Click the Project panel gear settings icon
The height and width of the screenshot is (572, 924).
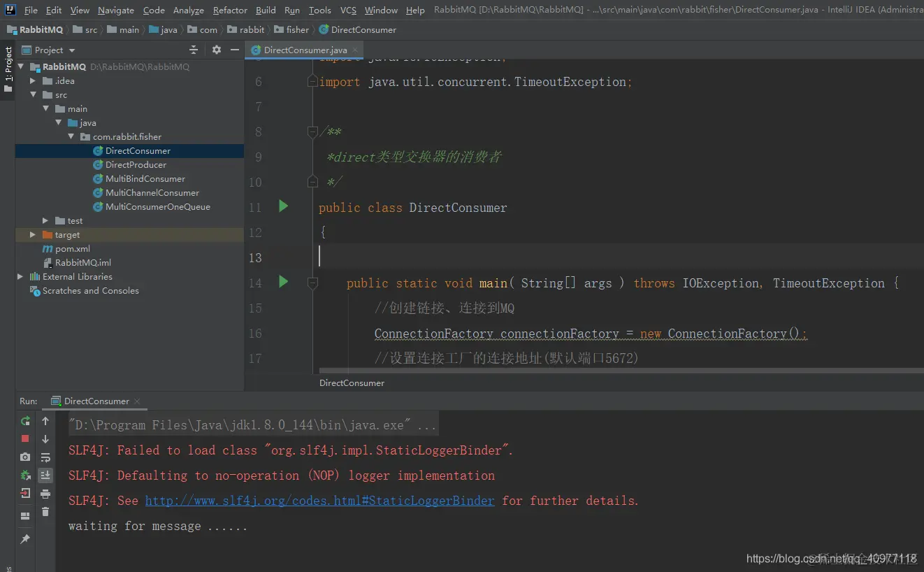[217, 50]
